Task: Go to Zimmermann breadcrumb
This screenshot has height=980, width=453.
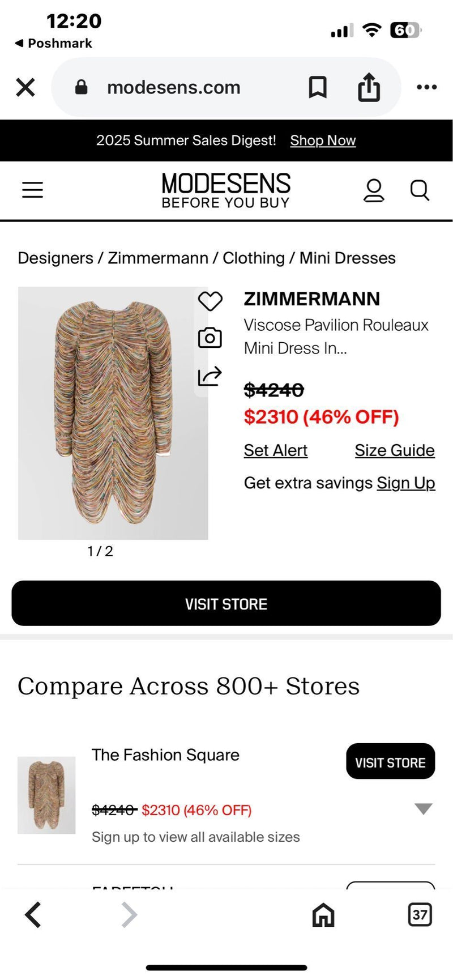Action: (158, 258)
